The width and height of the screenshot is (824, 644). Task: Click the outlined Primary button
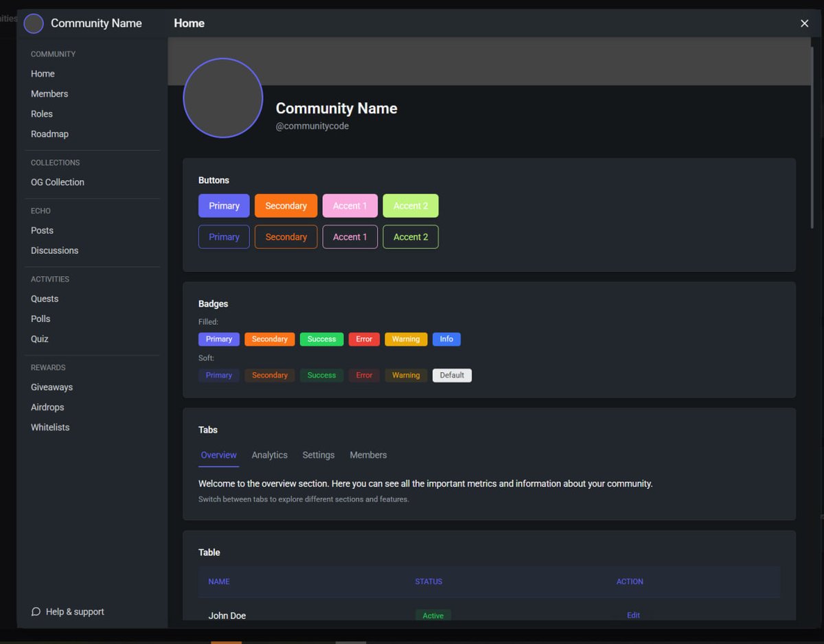224,237
